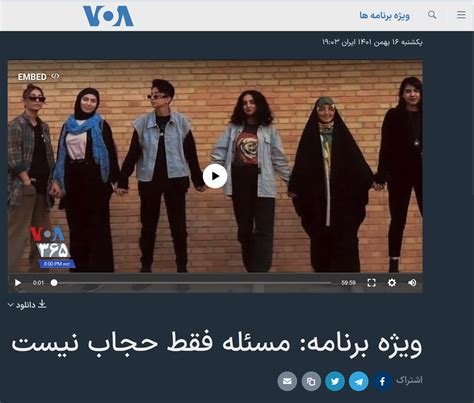The height and width of the screenshot is (403, 474).
Task: Expand the دانلود download dropdown
Action: tap(27, 304)
